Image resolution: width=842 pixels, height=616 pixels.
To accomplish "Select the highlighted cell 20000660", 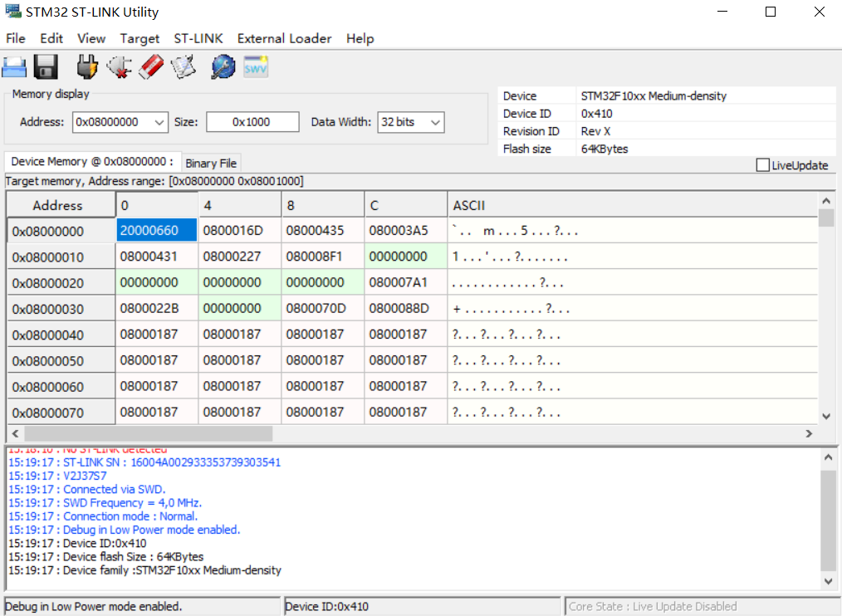I will 156,231.
